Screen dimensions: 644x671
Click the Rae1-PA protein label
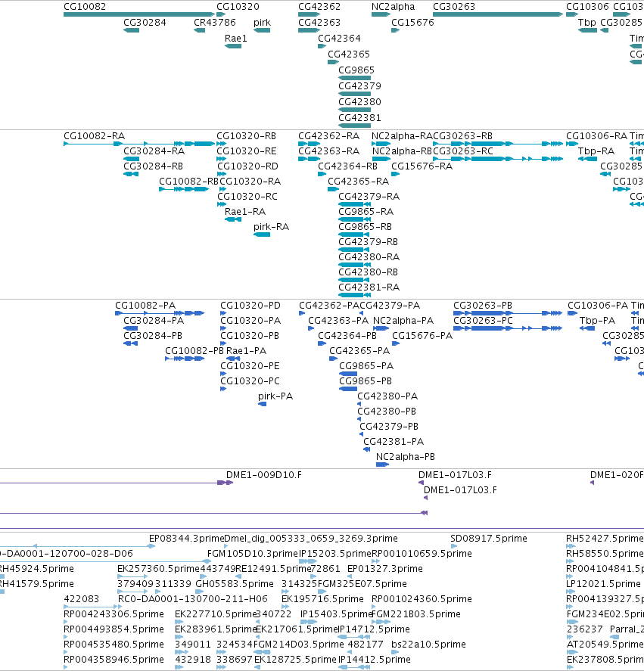pyautogui.click(x=246, y=351)
